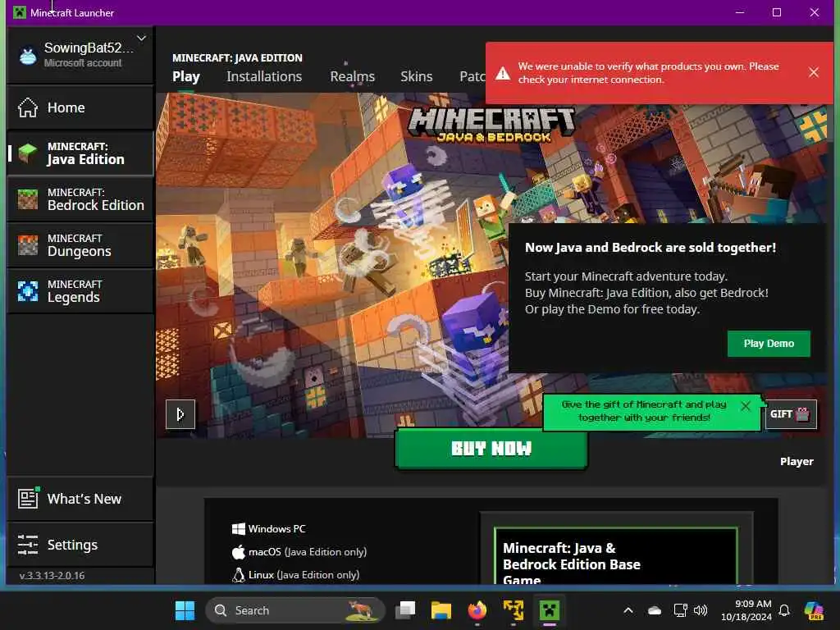
Task: Open OneDrive cloud tray icon
Action: coord(654,610)
